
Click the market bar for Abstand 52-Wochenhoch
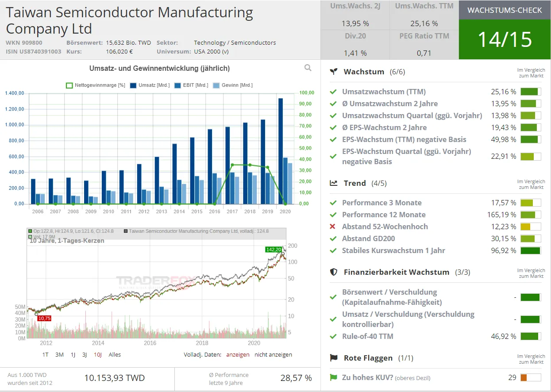tap(531, 227)
